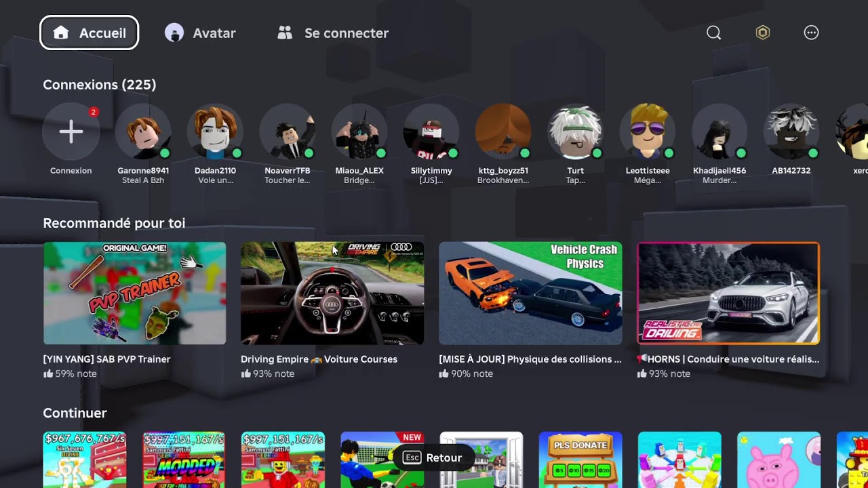Open the Realistic Driving Mercedes thumbnail
Viewport: 868px width, 488px height.
click(728, 293)
